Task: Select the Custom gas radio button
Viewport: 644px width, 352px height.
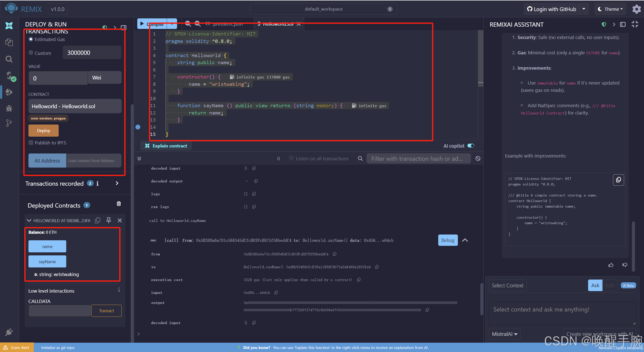Action: point(31,53)
